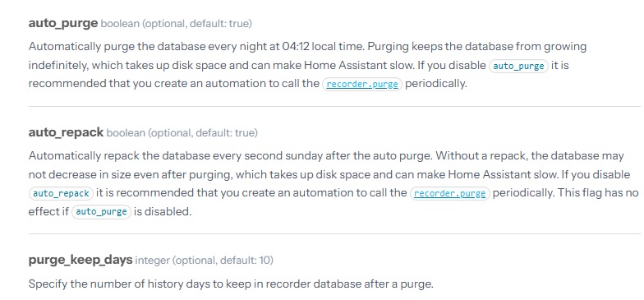Viewport: 644px width, 300px height.
Task: Click 'boolean (optional, default: true)' beside auto_repack
Action: click(x=182, y=133)
